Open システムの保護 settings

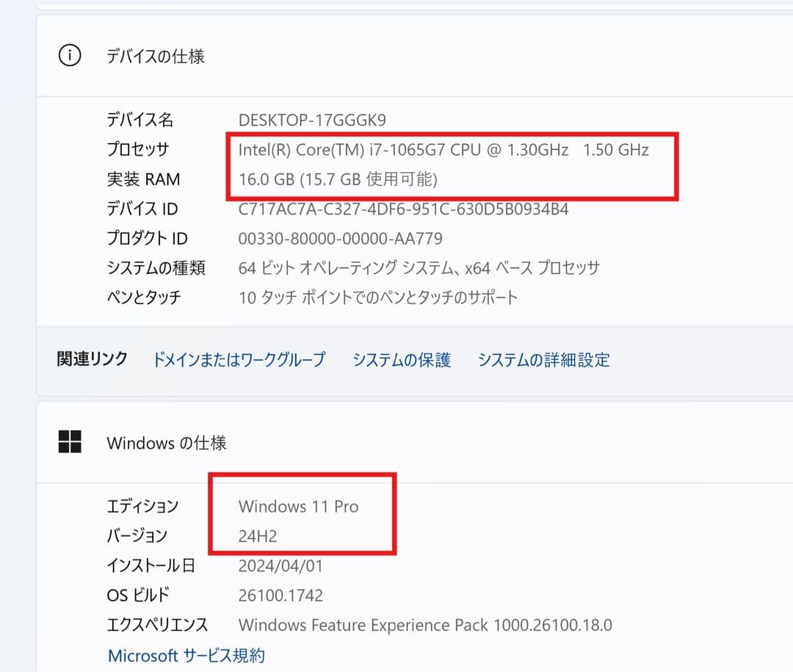(x=401, y=360)
